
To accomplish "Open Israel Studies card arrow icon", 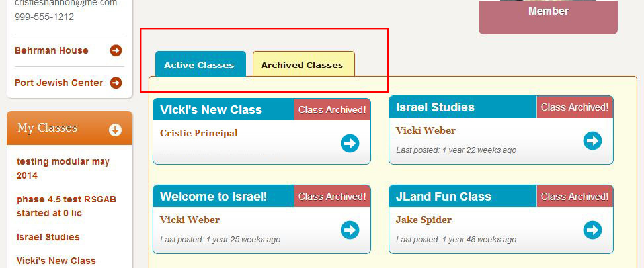I will [x=592, y=140].
